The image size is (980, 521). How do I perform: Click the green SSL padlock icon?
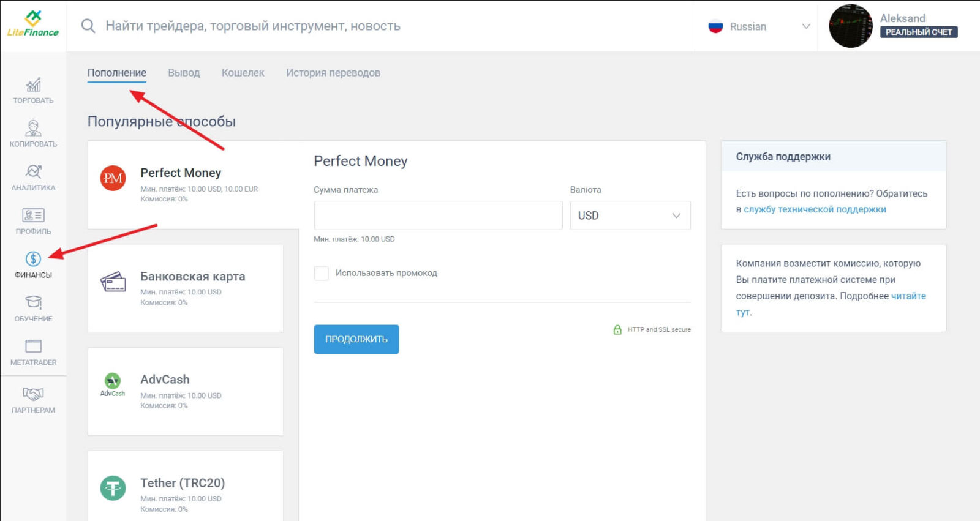click(x=617, y=329)
